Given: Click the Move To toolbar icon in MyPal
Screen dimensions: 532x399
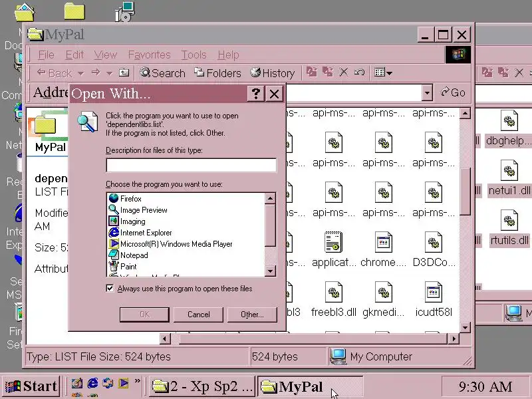Looking at the screenshot, I should point(312,72).
